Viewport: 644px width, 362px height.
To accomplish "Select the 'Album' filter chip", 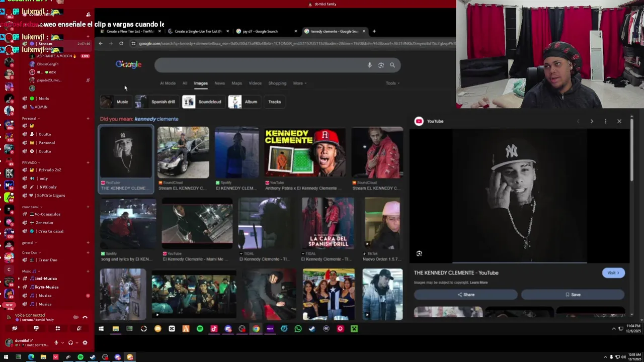I will coord(244,102).
